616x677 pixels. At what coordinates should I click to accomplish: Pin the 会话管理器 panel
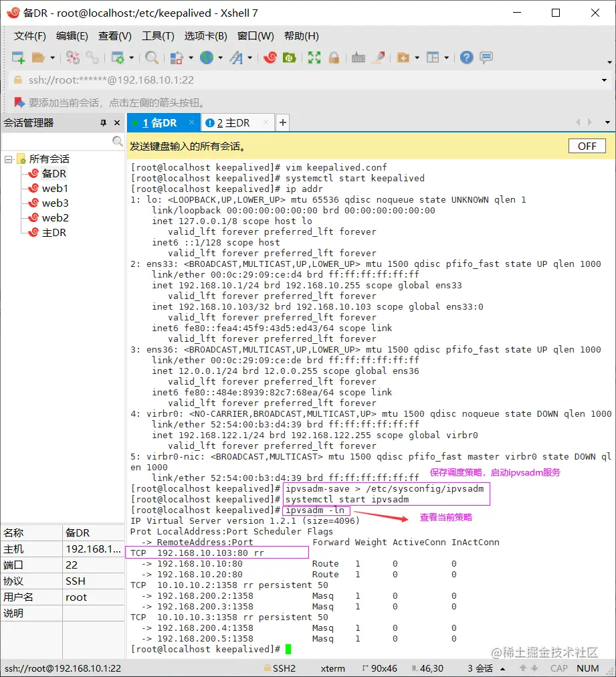coord(103,123)
